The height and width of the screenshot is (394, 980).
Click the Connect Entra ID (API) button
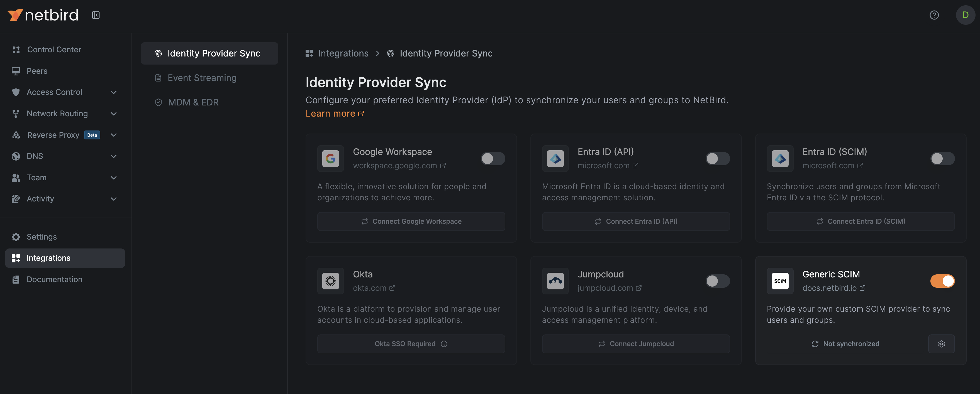click(636, 221)
